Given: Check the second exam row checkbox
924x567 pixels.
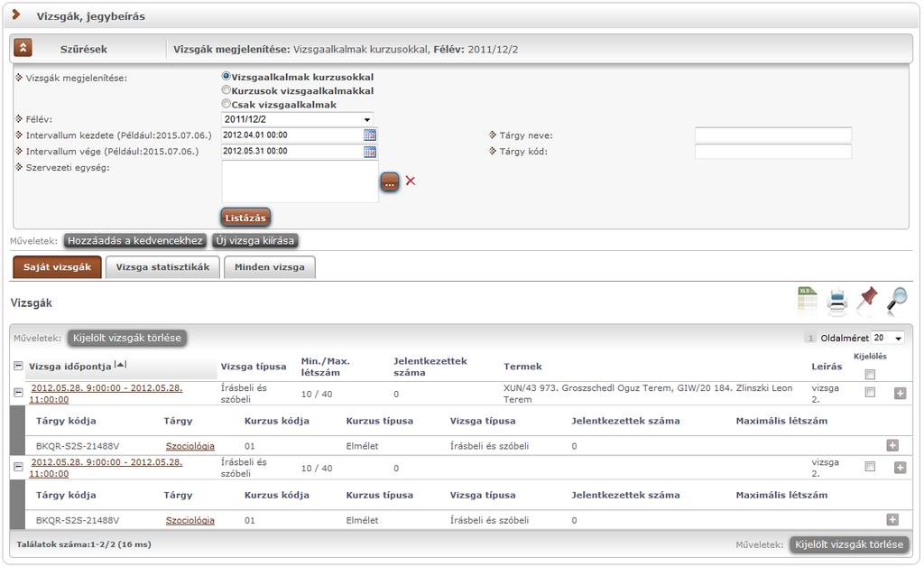Looking at the screenshot, I should pyautogui.click(x=870, y=466).
